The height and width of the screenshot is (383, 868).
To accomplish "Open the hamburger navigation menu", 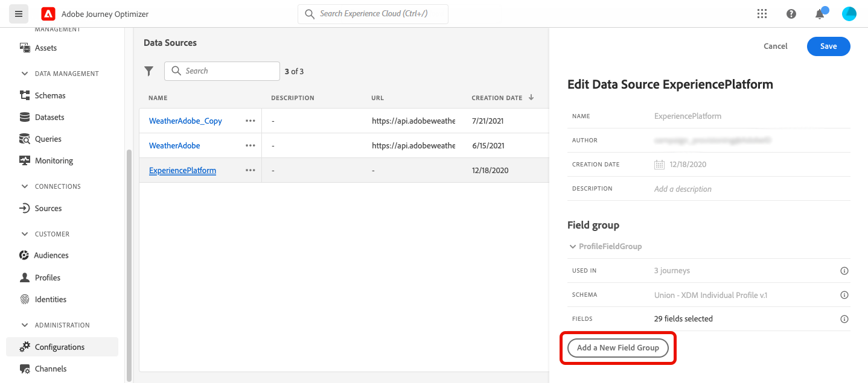I will pos(19,14).
